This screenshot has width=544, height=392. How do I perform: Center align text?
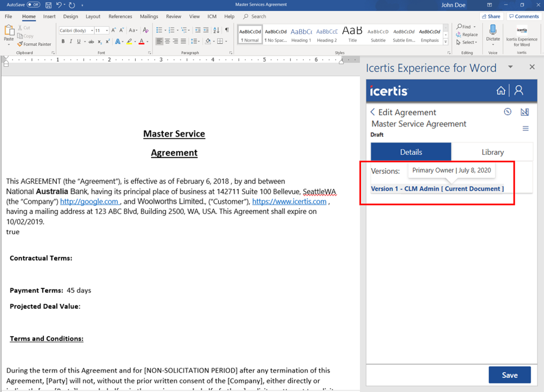[x=167, y=41]
